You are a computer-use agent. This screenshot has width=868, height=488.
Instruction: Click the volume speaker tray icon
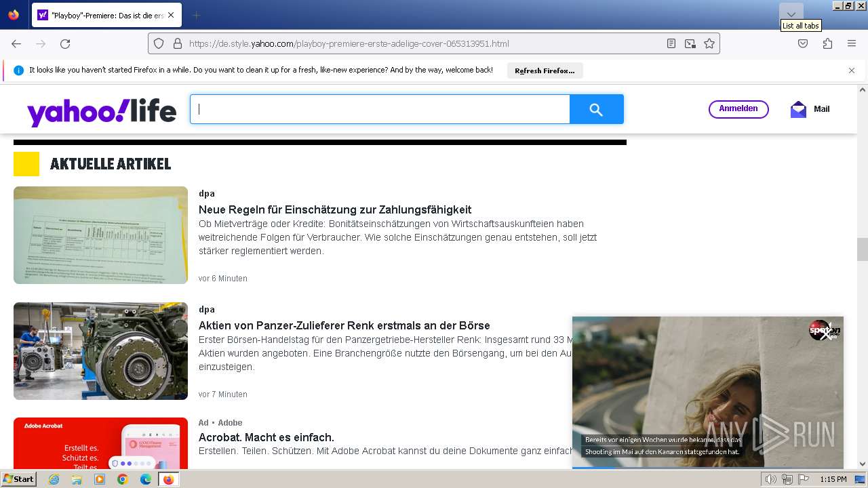click(771, 479)
